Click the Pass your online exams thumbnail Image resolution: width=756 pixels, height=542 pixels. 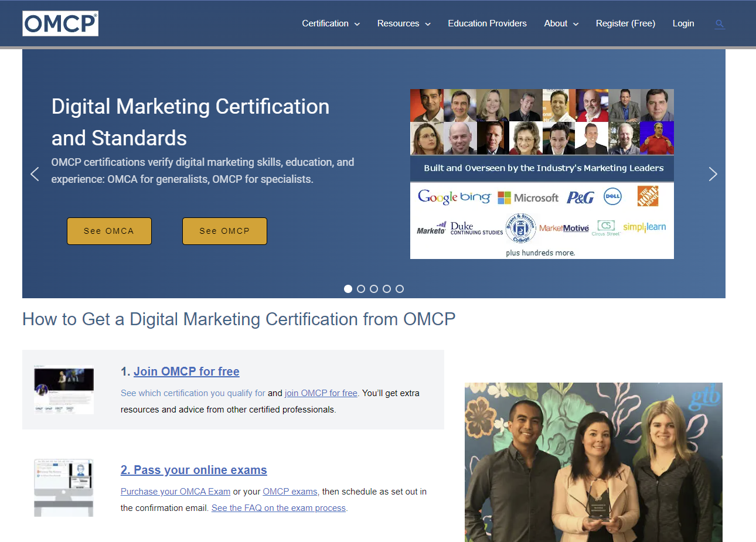coord(63,488)
